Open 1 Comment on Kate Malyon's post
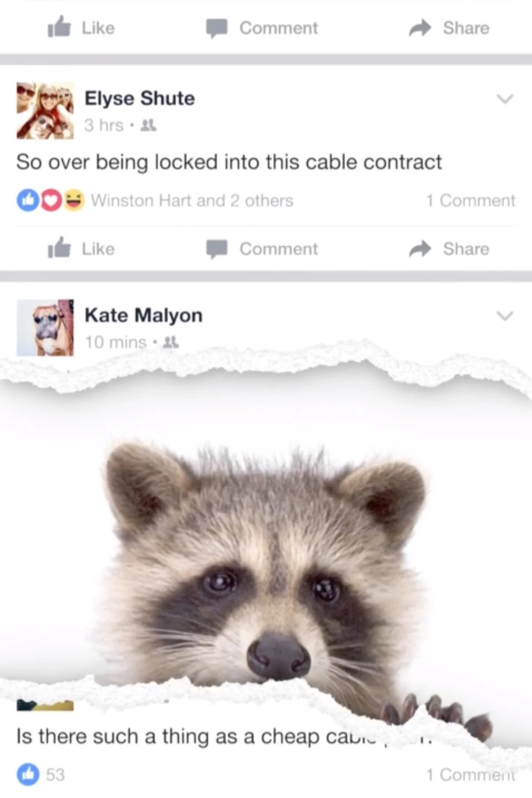Screen dimensions: 532x798 pos(471,775)
